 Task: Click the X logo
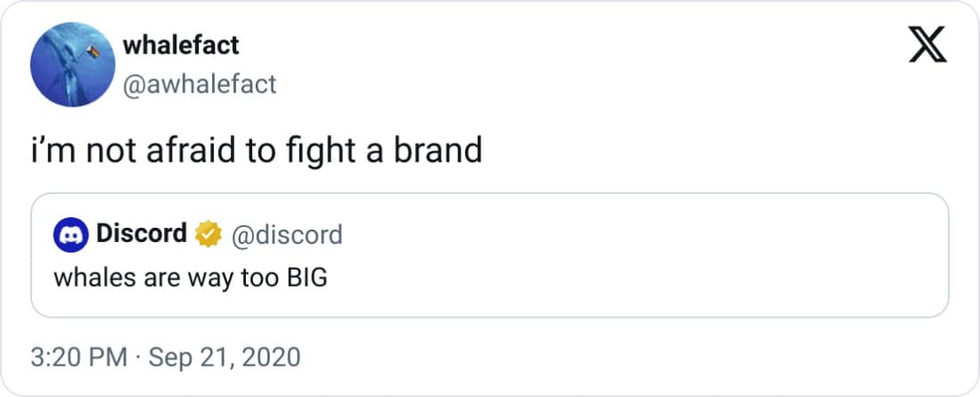coord(927,46)
